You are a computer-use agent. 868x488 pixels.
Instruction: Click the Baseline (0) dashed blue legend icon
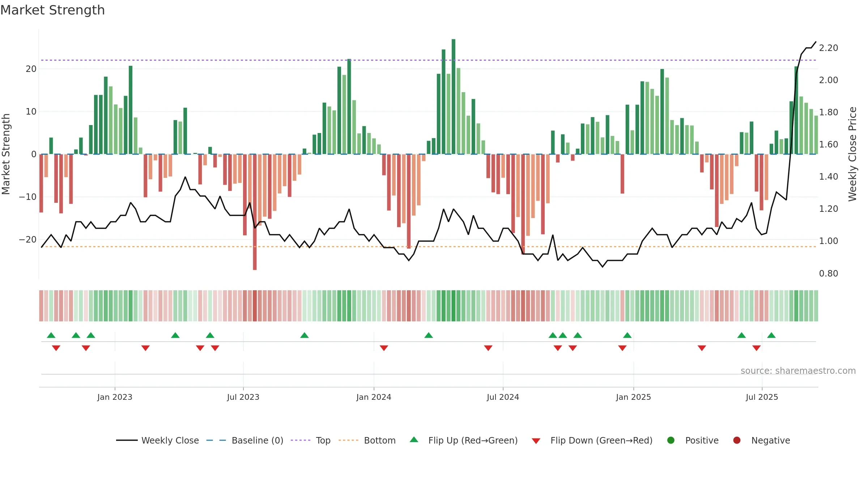click(x=216, y=440)
